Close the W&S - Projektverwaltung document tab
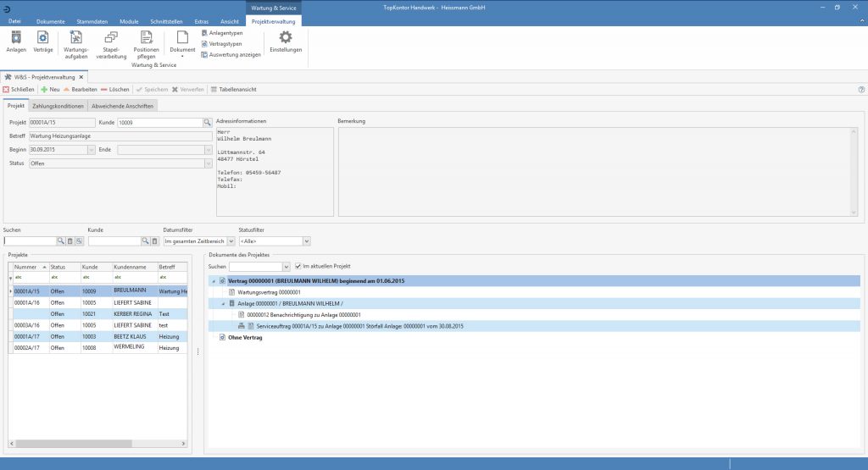Image resolution: width=868 pixels, height=470 pixels. tap(81, 77)
